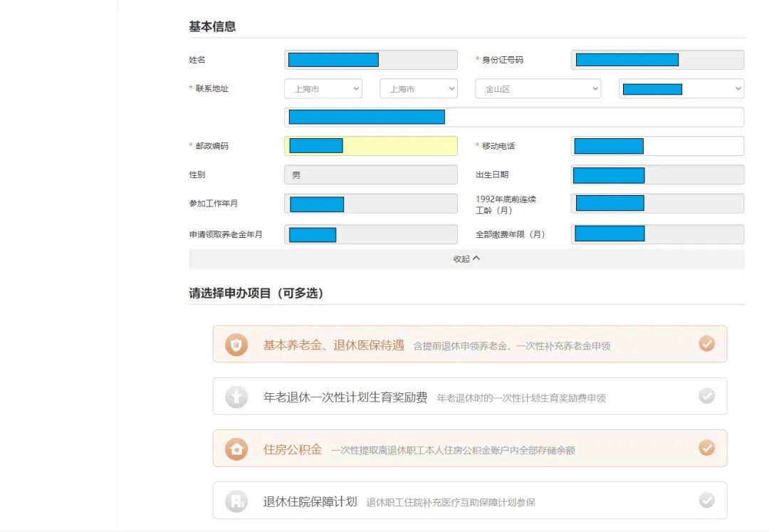Click the pension shield icon
Image resolution: width=769 pixels, height=532 pixels.
click(x=236, y=345)
